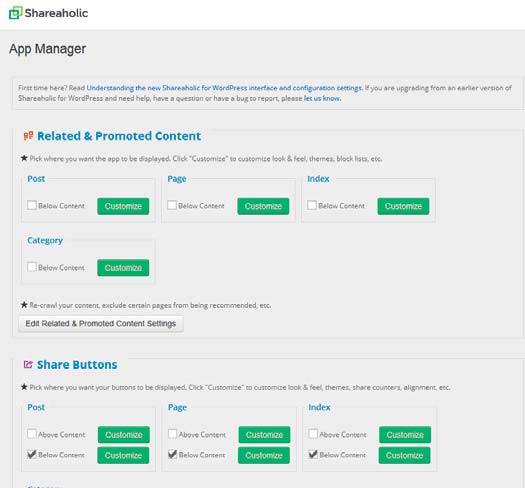Screen dimensions: 525x488
Task: Enable Below Content for Related Content Category
Action: 32,267
